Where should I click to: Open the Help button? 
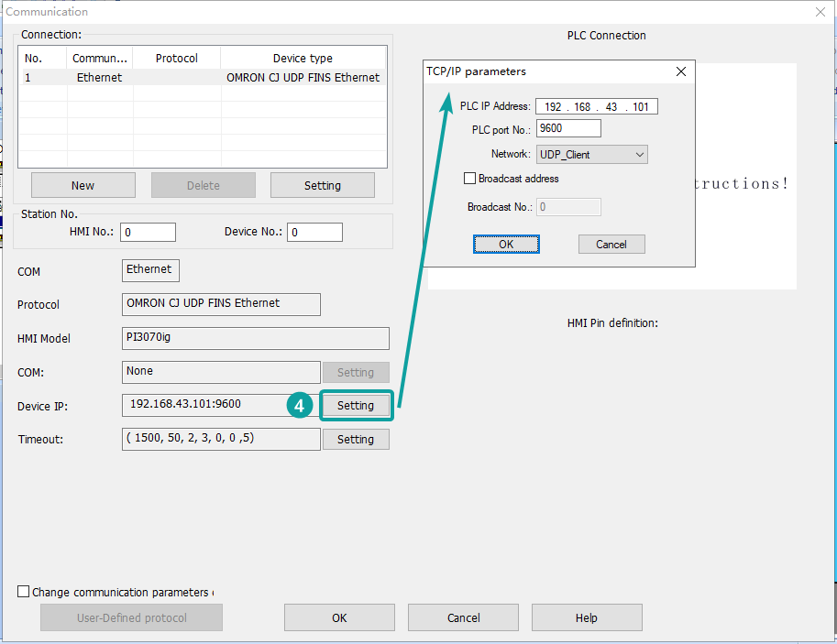click(x=587, y=617)
